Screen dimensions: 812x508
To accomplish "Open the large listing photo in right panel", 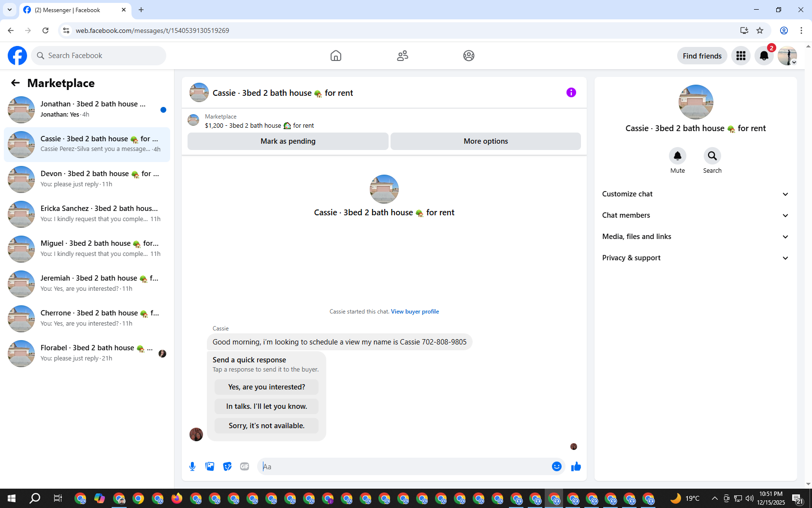I will click(696, 102).
